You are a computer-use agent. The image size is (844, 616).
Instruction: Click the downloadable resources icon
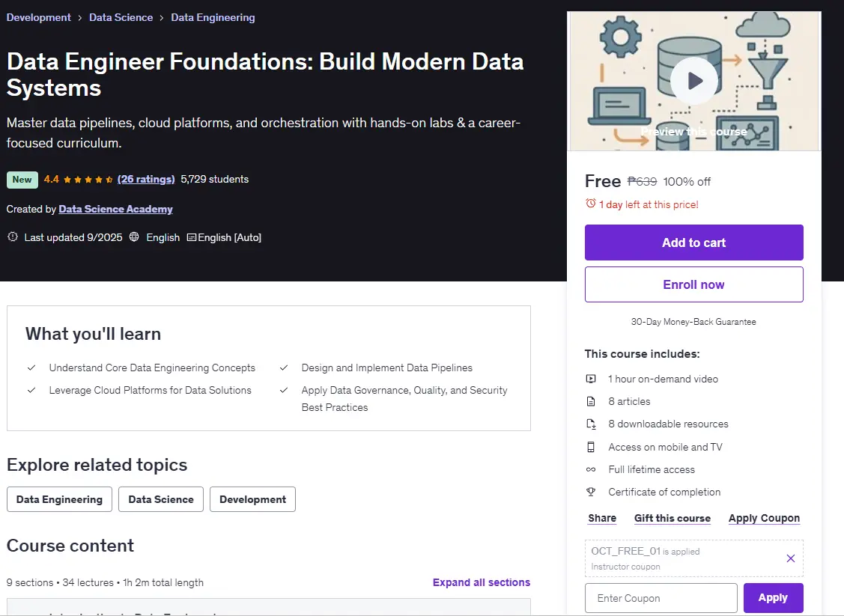(x=591, y=424)
